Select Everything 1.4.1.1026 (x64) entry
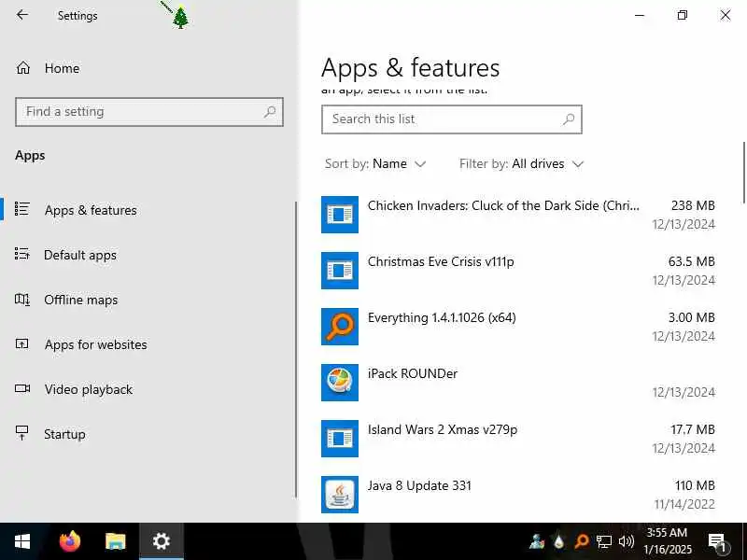 (518, 326)
